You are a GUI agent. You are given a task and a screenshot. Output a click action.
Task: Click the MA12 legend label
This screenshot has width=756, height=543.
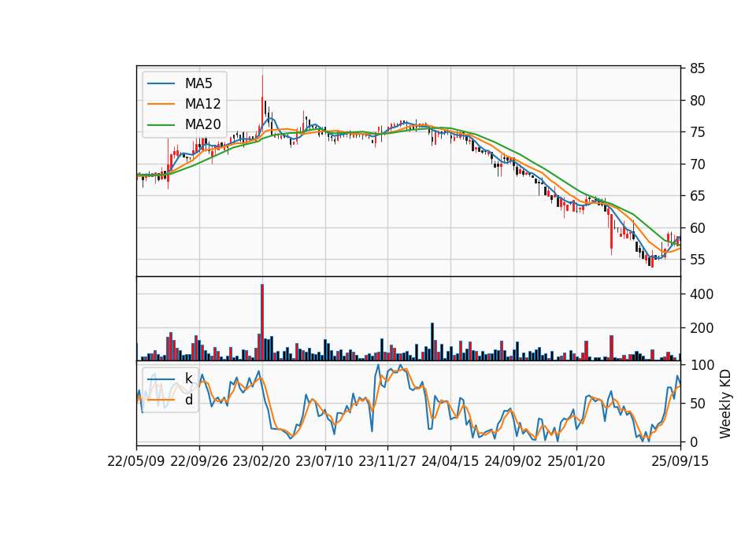[x=202, y=104]
